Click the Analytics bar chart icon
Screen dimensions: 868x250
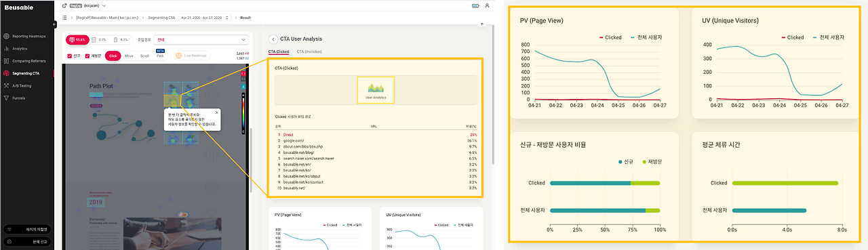click(x=6, y=49)
